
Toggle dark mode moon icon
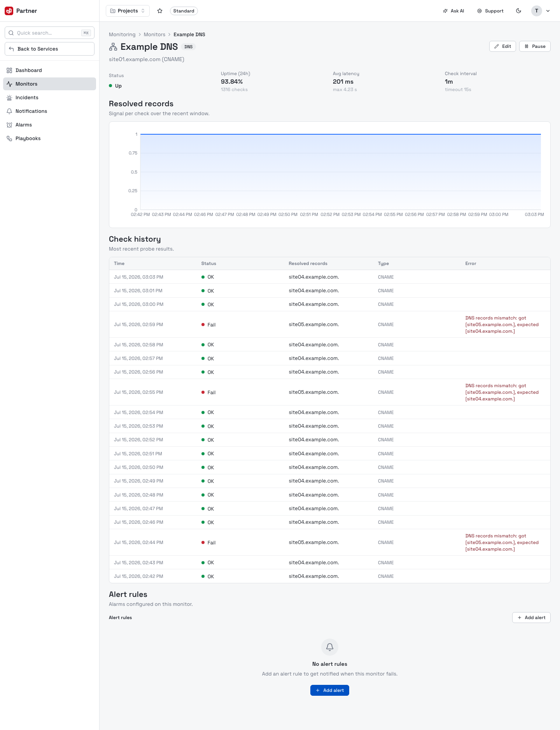tap(518, 11)
